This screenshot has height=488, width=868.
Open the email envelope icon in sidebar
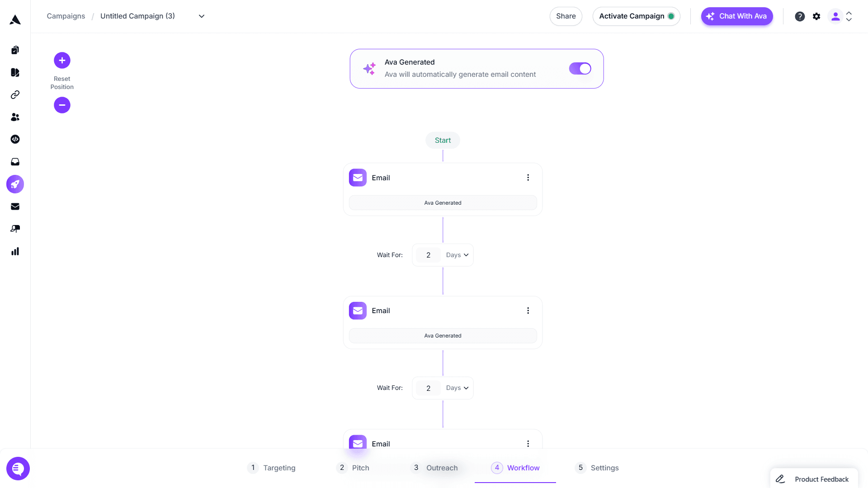pyautogui.click(x=15, y=206)
